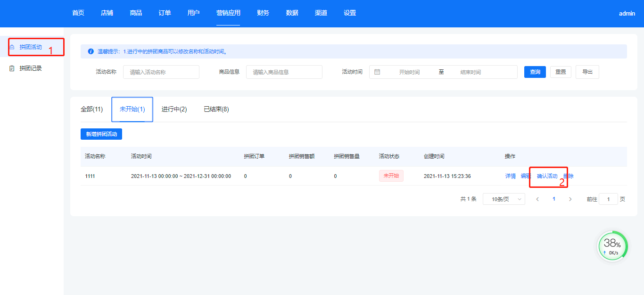Click the previous page arrow
Viewport: 644px width, 295px height.
(537, 199)
